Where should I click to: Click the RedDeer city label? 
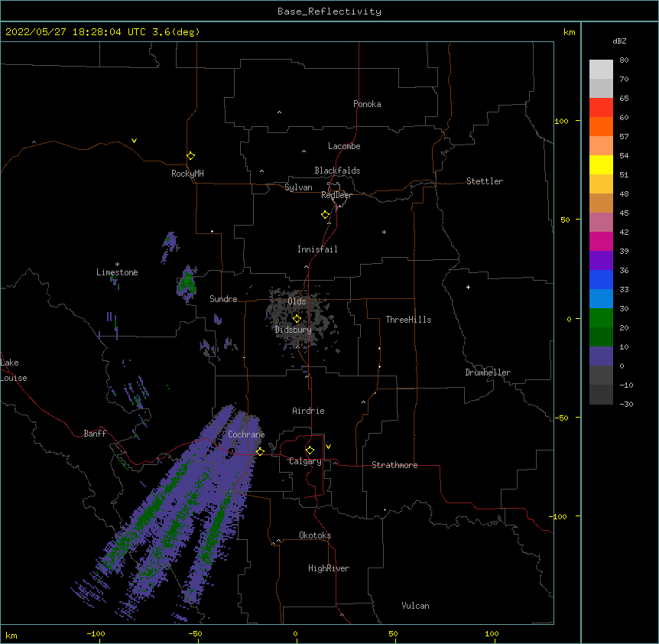pyautogui.click(x=336, y=195)
